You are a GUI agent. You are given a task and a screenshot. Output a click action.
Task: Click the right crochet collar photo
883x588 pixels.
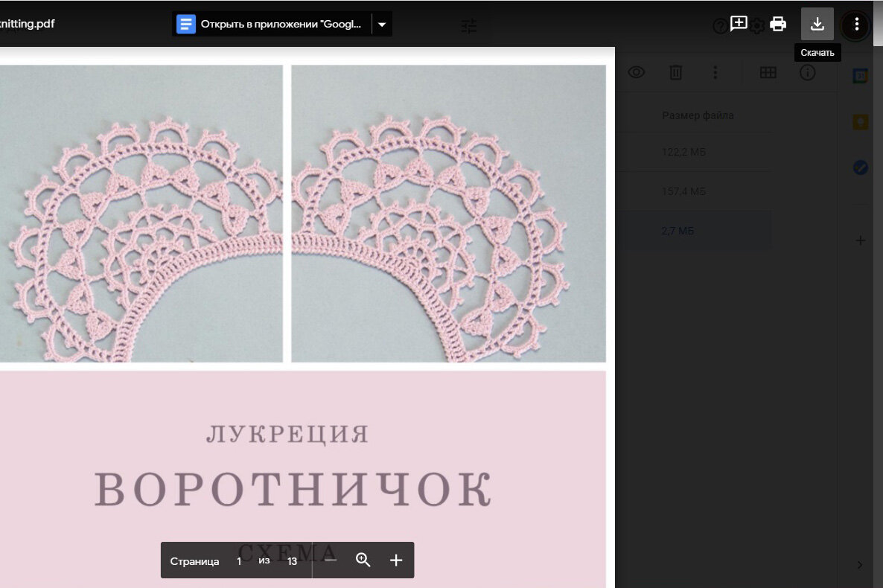pyautogui.click(x=448, y=214)
